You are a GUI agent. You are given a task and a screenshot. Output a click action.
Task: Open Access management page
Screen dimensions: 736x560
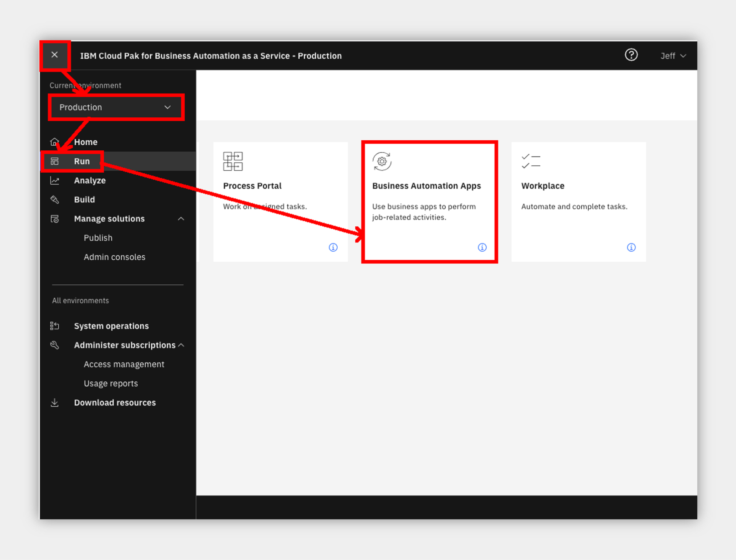(124, 364)
